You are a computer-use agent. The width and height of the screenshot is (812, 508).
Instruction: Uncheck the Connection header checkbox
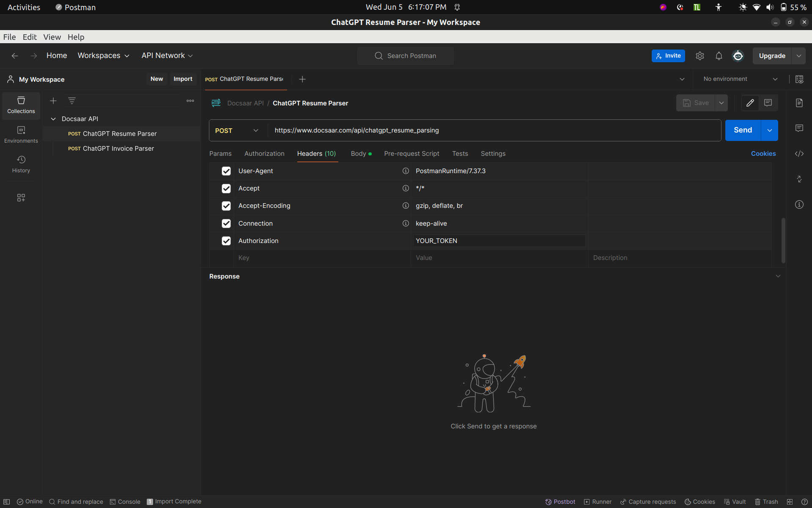point(226,224)
